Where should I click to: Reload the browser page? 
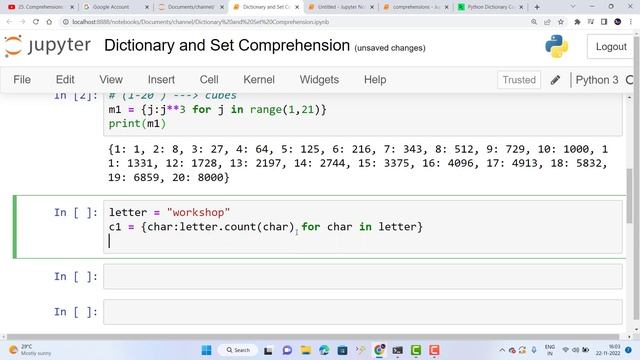click(x=36, y=22)
